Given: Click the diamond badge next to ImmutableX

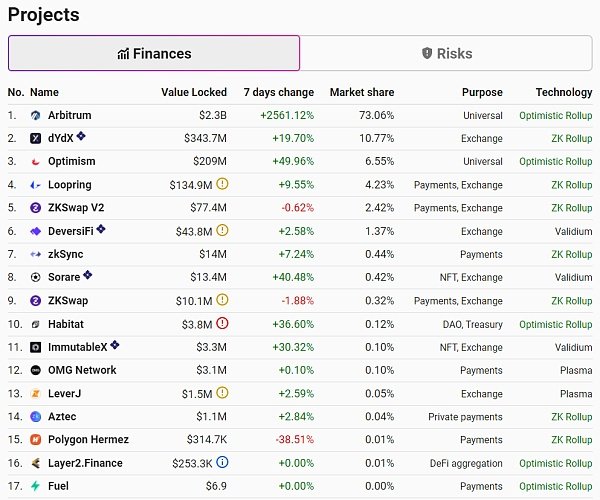Looking at the screenshot, I should click(x=114, y=345).
